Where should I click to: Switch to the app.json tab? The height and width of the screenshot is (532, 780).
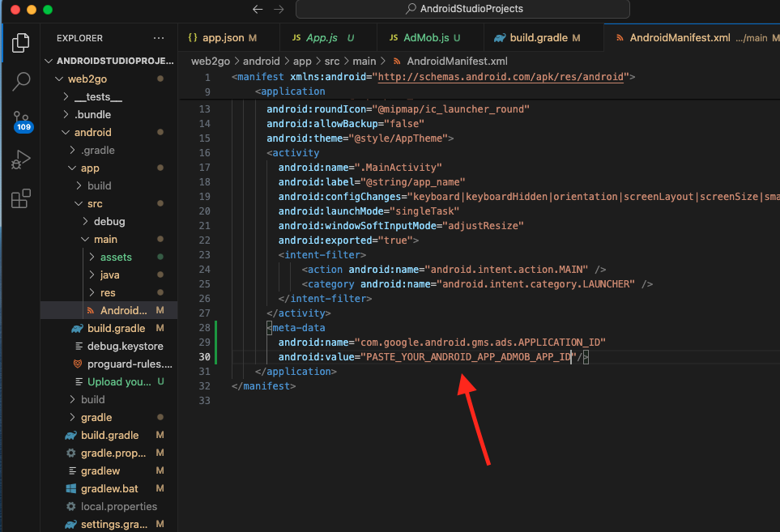[222, 38]
